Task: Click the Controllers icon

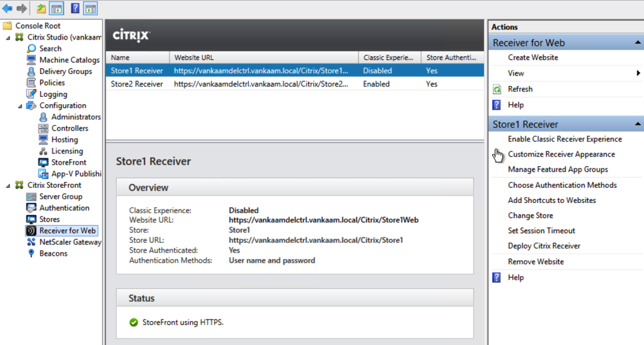Action: tap(43, 128)
